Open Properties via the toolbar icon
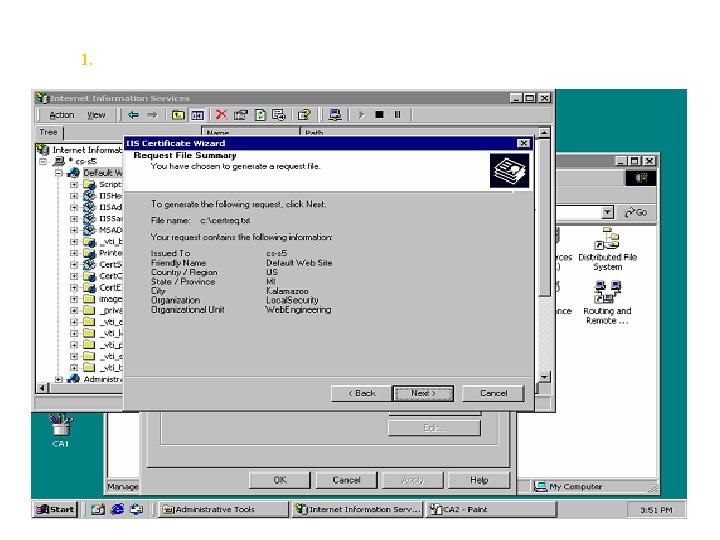The width and height of the screenshot is (720, 540). 241,115
